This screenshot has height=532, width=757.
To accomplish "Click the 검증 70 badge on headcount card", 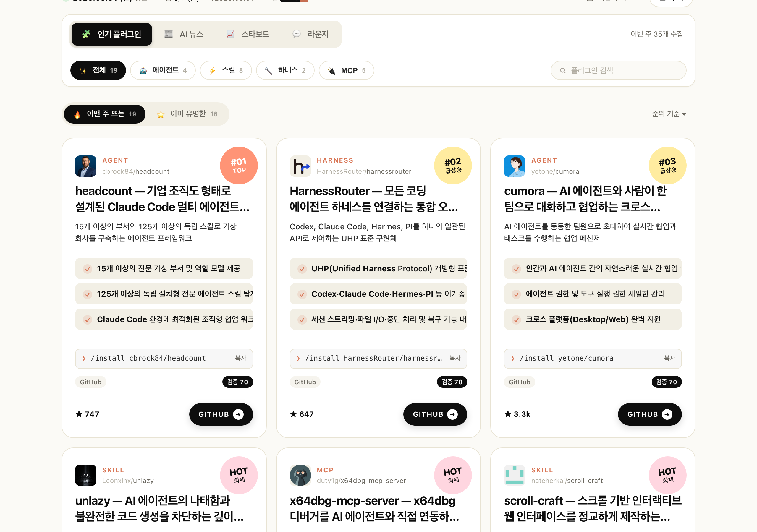I will pyautogui.click(x=238, y=382).
